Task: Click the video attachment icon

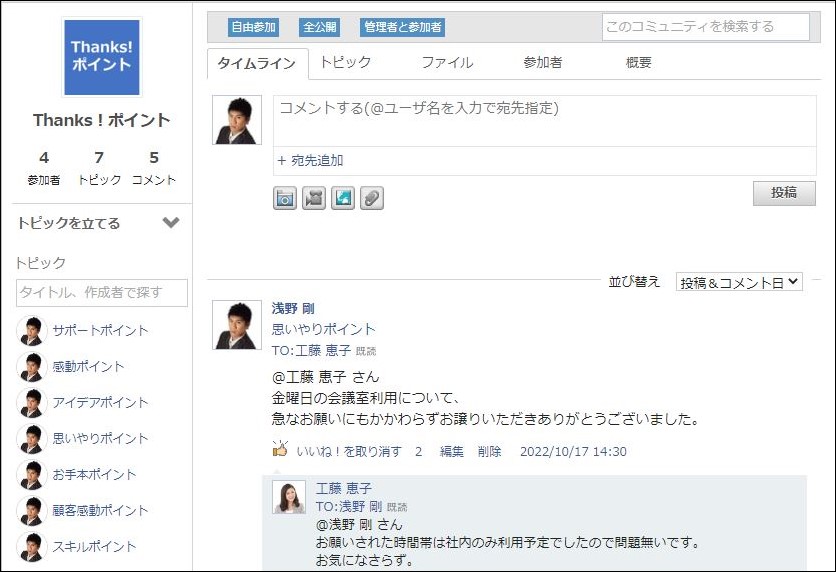Action: point(314,198)
